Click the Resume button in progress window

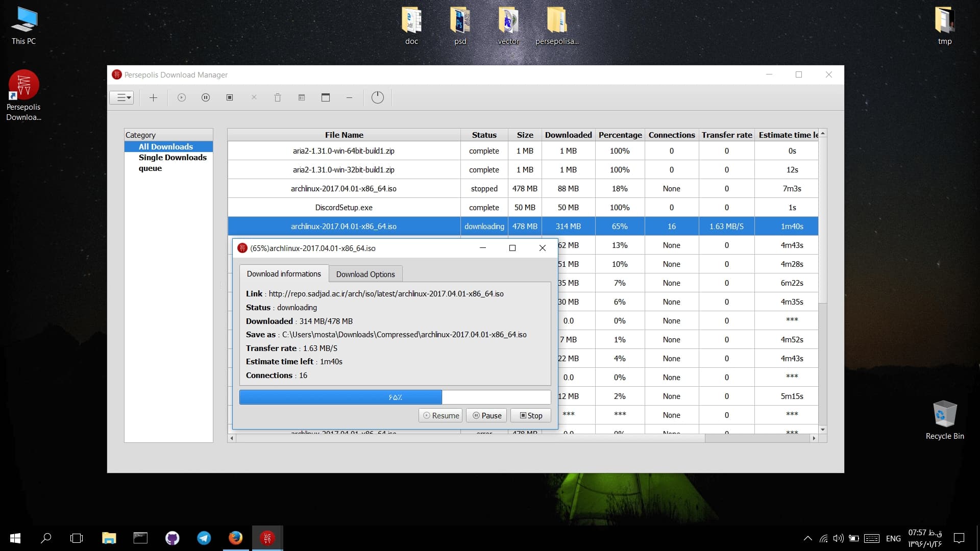(x=441, y=415)
